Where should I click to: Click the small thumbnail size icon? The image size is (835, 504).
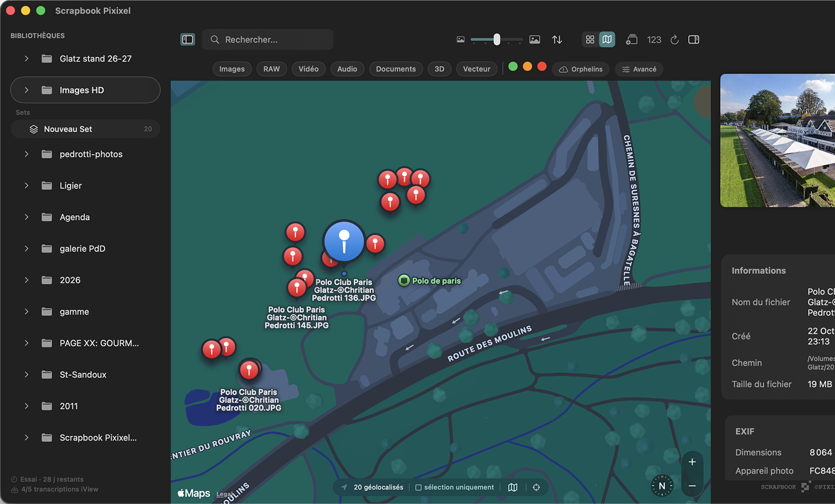point(461,40)
